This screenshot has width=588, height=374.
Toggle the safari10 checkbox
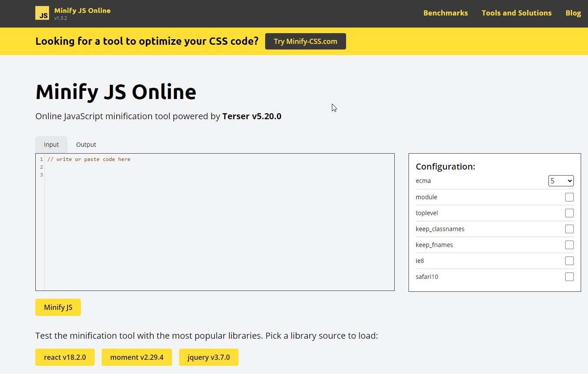(569, 277)
